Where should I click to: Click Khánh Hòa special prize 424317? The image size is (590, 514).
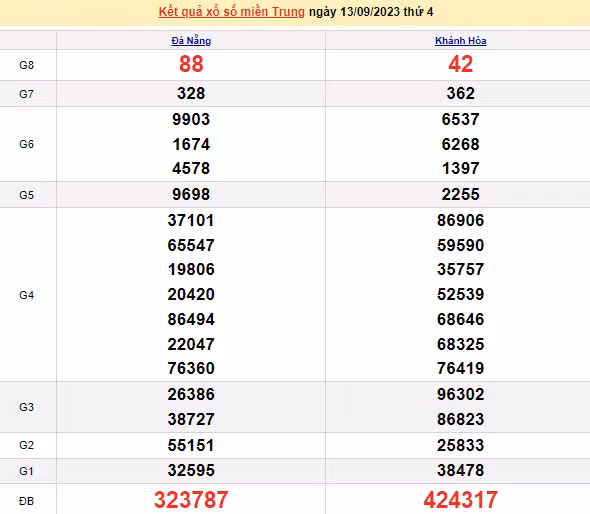[x=461, y=500]
